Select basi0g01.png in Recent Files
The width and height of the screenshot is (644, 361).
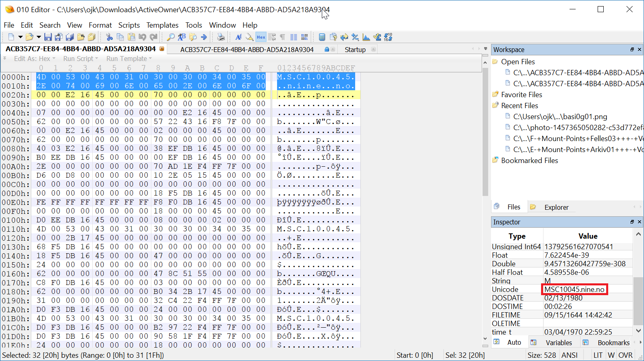(x=560, y=117)
